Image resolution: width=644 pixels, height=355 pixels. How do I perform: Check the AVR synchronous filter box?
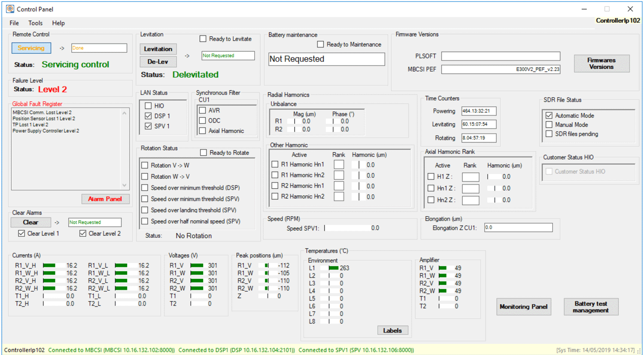point(203,110)
